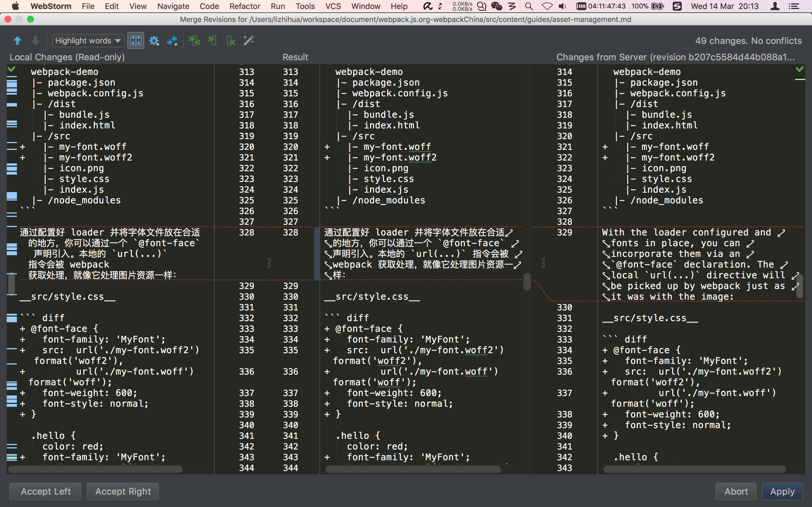Click the compare contents swap icon
The width and height of the screenshot is (812, 507).
click(172, 40)
